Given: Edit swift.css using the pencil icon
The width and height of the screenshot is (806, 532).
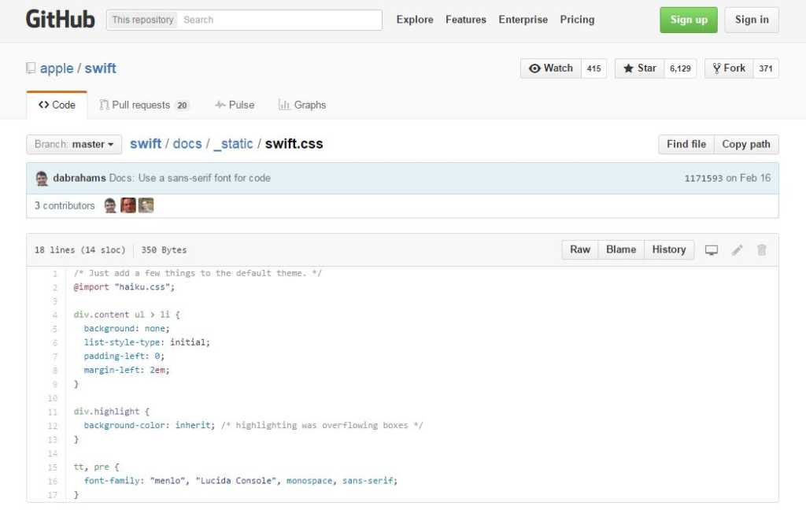Looking at the screenshot, I should pos(738,249).
